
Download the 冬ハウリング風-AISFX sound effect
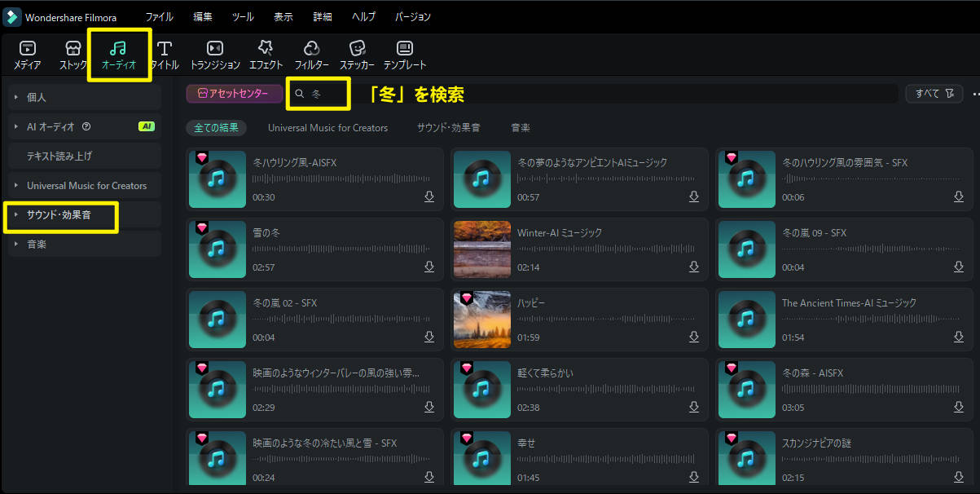pyautogui.click(x=429, y=196)
